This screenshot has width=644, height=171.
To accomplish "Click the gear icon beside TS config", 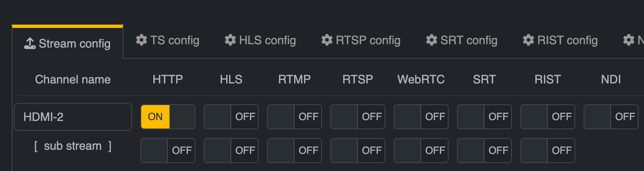I will click(x=142, y=40).
